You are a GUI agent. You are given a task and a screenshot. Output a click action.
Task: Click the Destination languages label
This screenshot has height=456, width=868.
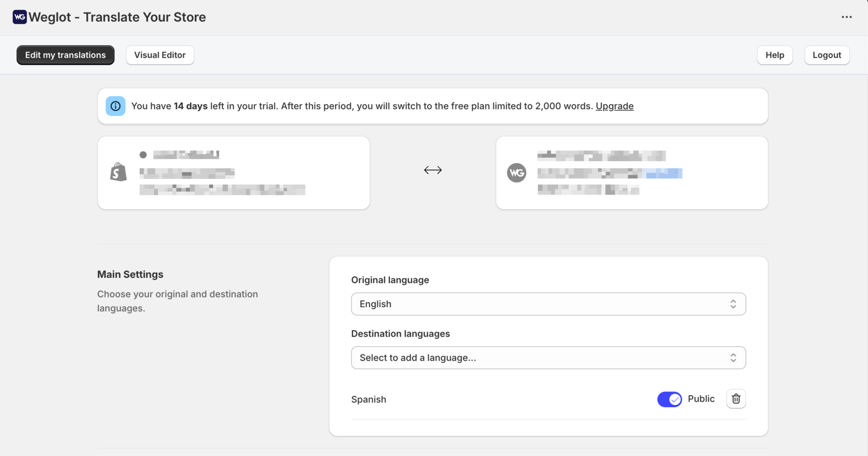[400, 334]
